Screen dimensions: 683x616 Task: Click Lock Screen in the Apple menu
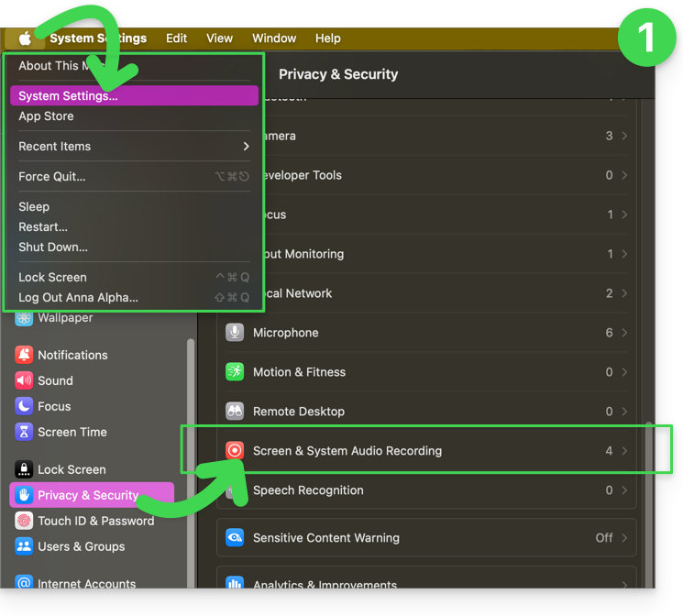[52, 278]
